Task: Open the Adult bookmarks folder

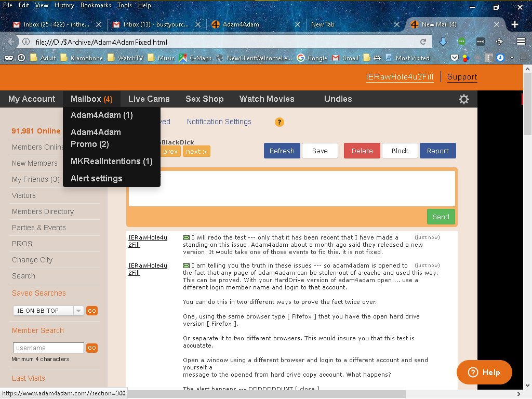Action: tap(43, 58)
